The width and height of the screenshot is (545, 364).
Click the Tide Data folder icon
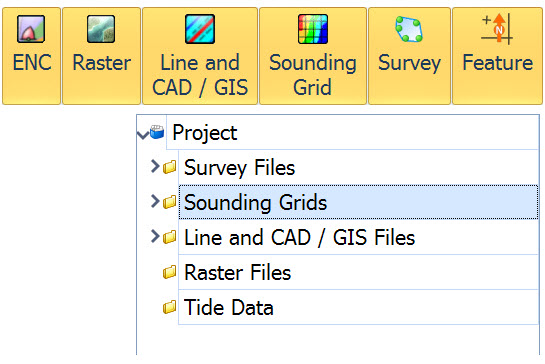pos(170,307)
